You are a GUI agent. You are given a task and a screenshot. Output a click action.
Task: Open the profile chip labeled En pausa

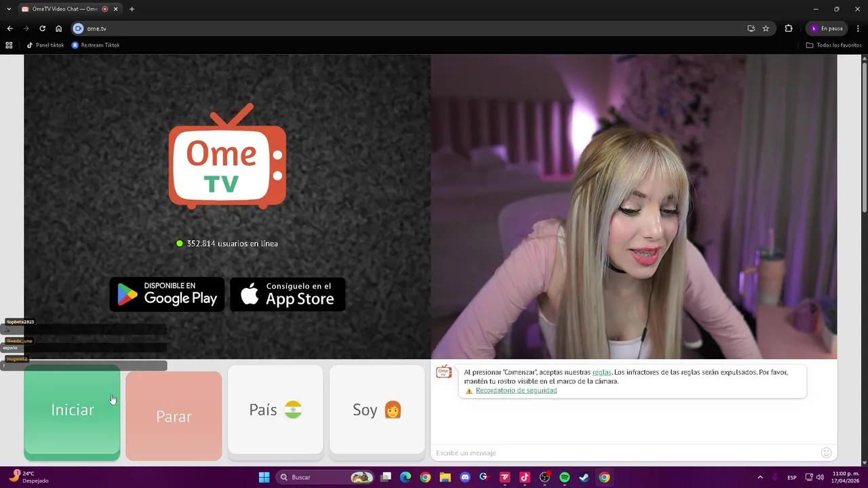[826, 28]
